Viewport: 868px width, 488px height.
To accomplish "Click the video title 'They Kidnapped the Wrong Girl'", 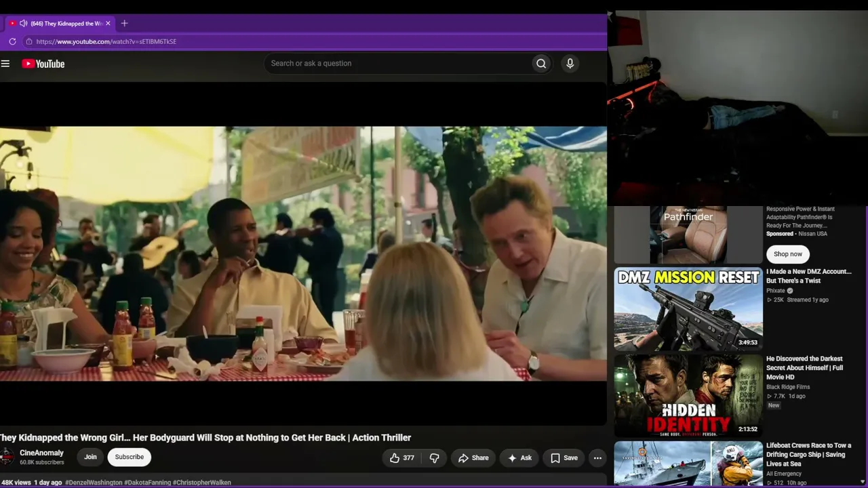I will (205, 438).
